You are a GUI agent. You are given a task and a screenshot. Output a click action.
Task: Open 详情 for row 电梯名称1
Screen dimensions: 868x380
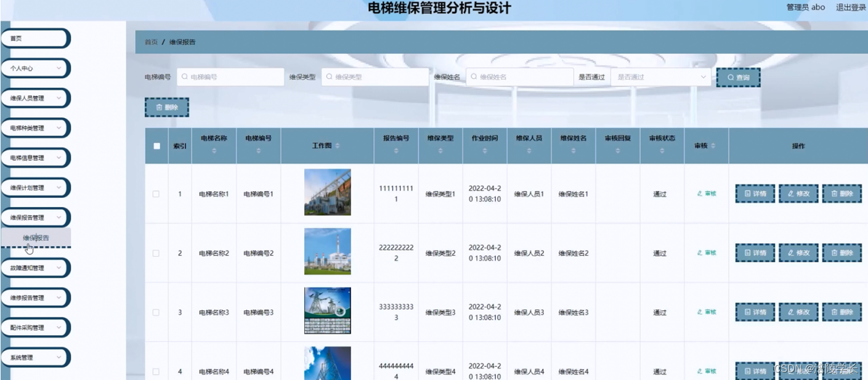(755, 193)
